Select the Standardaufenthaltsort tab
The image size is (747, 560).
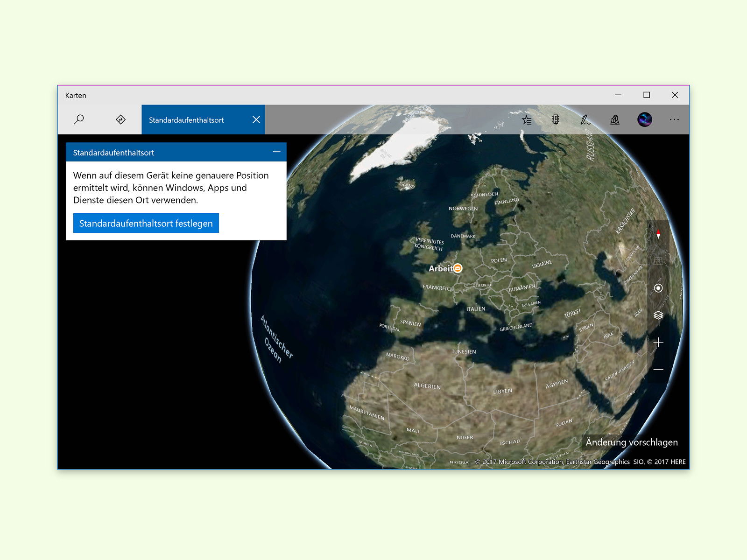coord(203,119)
